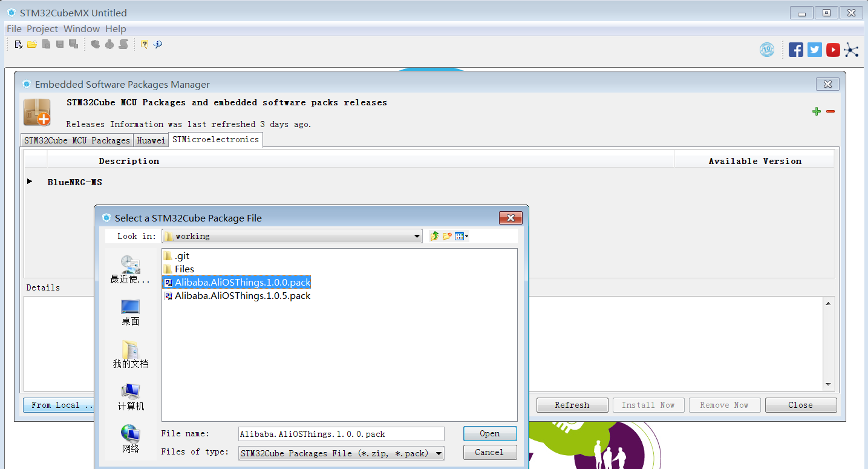Open the ST YouTube channel icon
868x469 pixels.
click(833, 50)
